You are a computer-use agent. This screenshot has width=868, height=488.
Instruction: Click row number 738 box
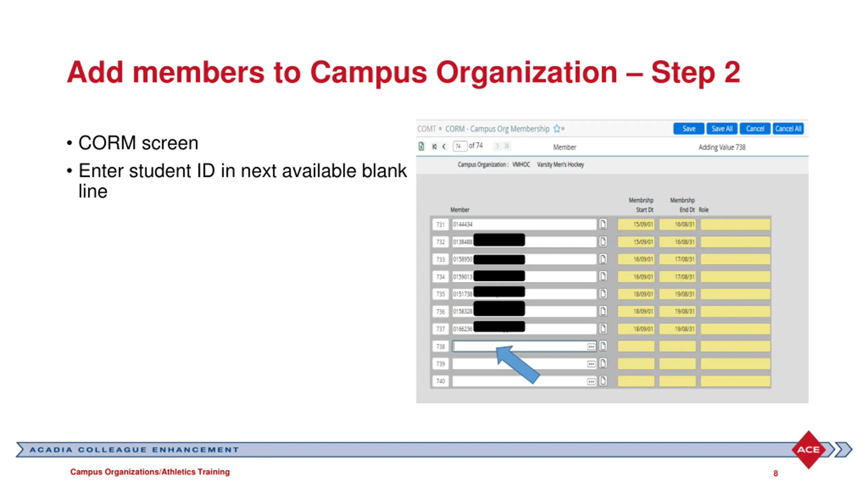coord(440,346)
